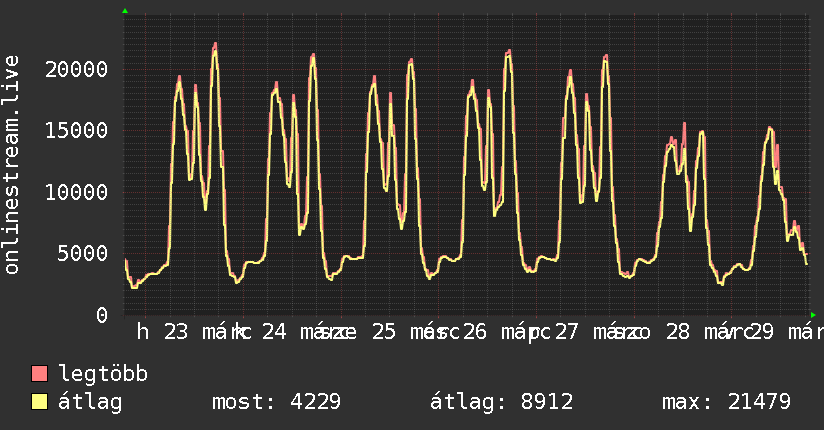Click the 10000 y-axis label

76,192
